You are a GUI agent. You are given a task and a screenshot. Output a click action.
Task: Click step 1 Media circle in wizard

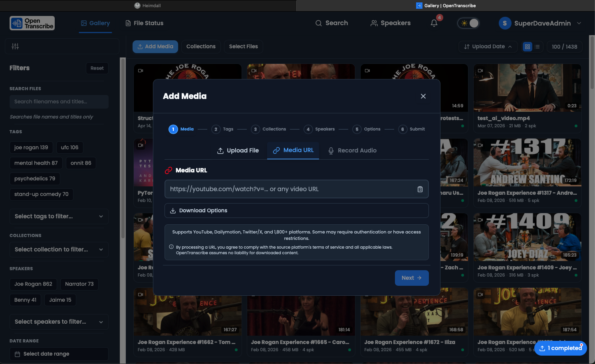click(x=173, y=129)
